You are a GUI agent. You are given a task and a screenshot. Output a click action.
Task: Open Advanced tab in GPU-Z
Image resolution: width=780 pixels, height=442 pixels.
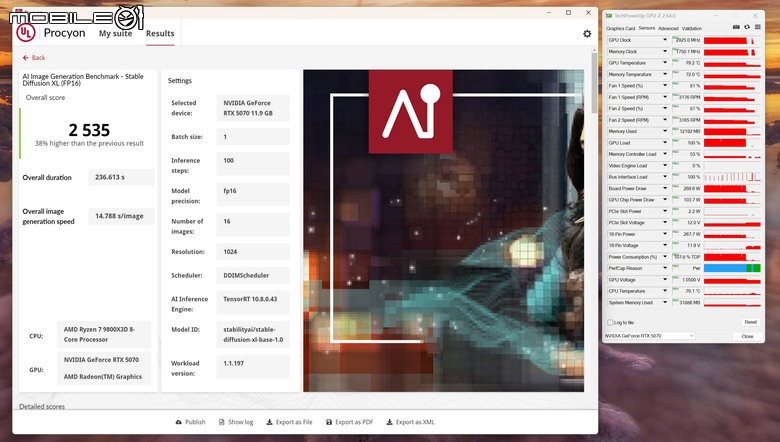coord(668,28)
